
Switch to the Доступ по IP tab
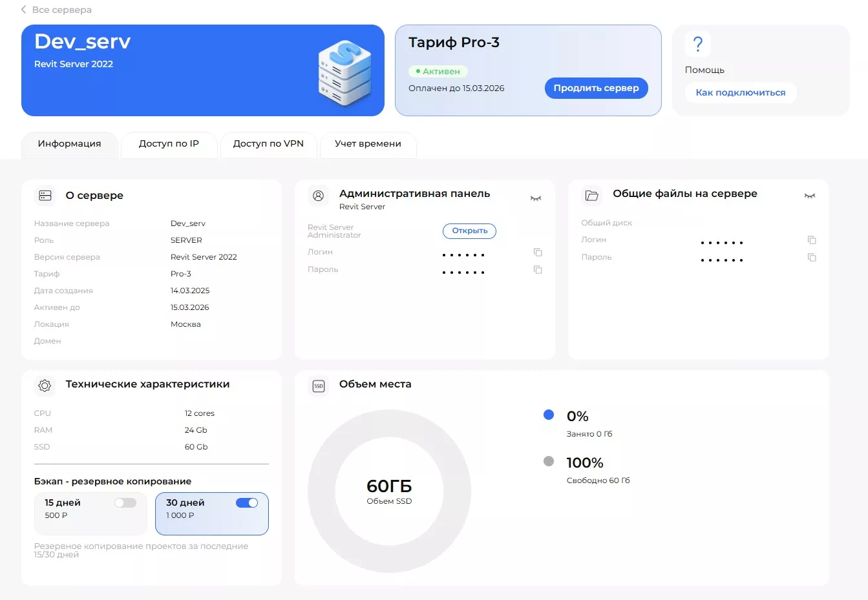(x=169, y=144)
